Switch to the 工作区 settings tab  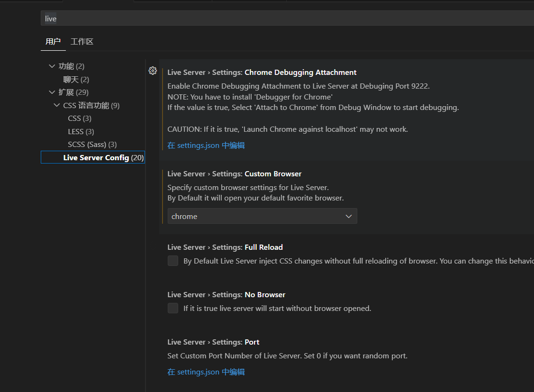pyautogui.click(x=82, y=42)
